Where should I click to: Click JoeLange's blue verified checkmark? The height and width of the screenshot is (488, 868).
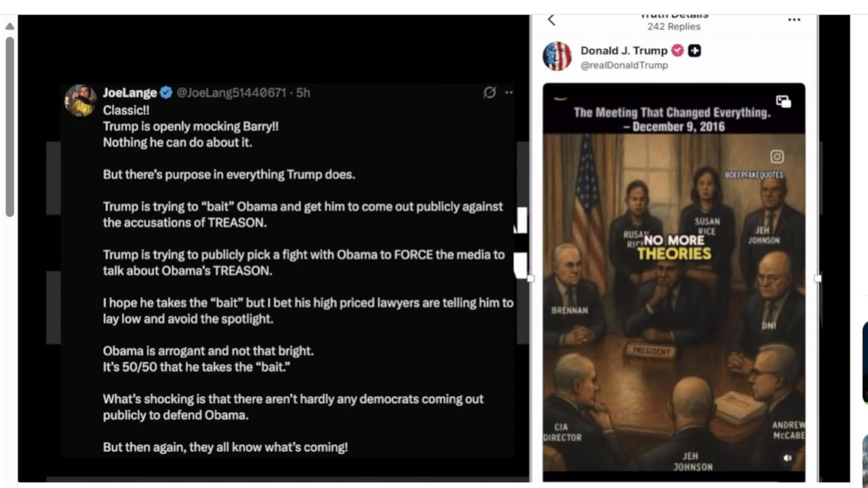point(166,93)
